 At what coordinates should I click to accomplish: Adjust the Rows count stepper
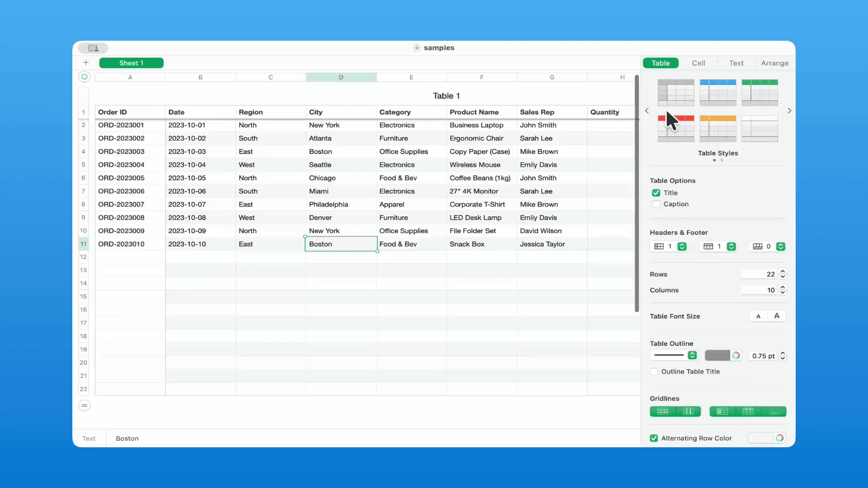(x=783, y=274)
